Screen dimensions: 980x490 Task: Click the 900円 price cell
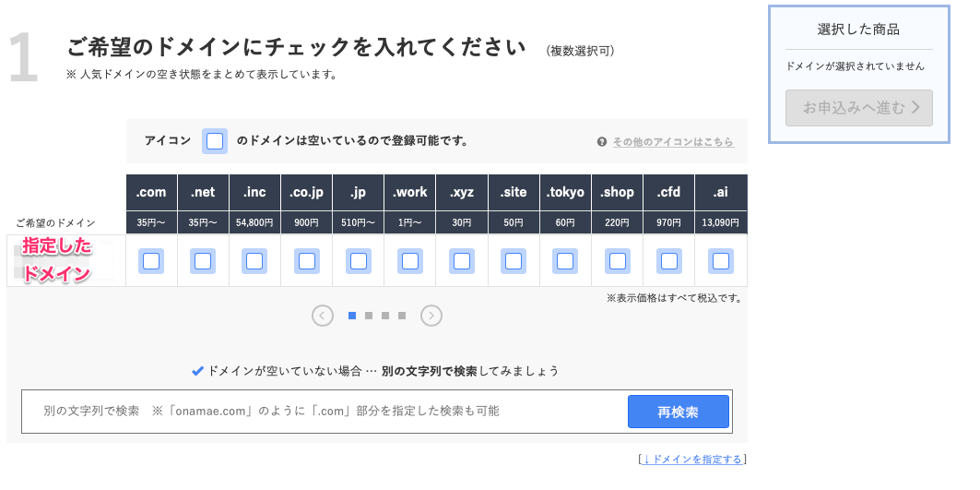point(307,222)
